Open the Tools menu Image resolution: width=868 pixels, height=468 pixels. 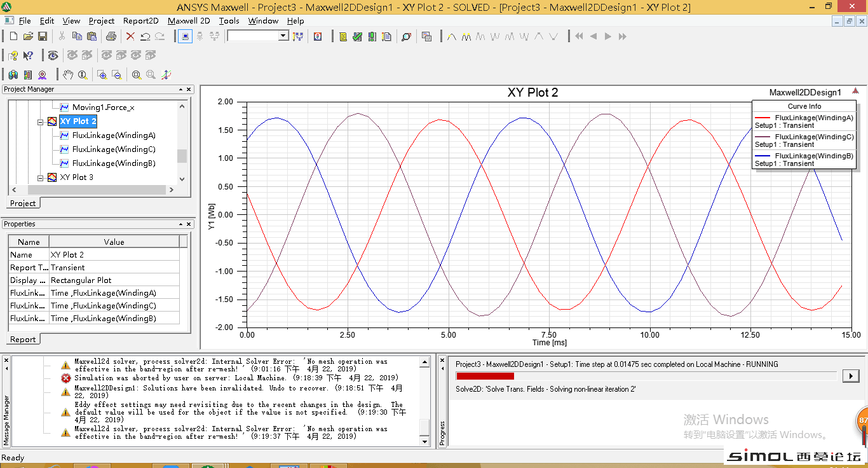click(x=229, y=20)
